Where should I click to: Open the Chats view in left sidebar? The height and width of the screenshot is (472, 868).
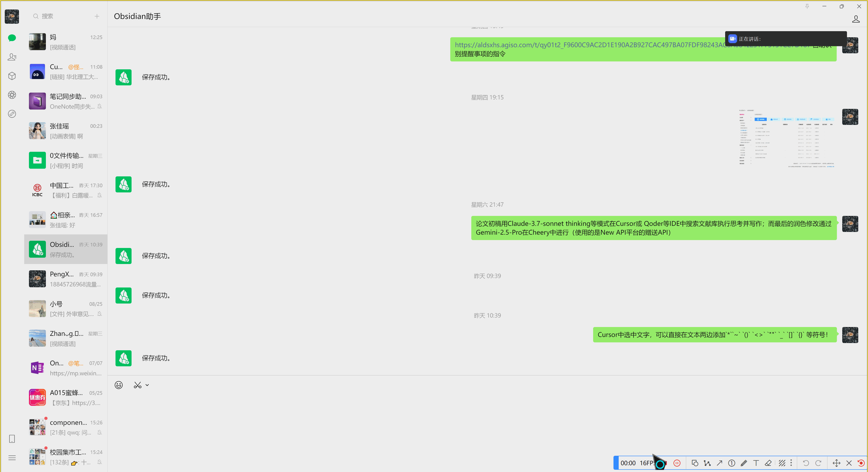tap(12, 38)
